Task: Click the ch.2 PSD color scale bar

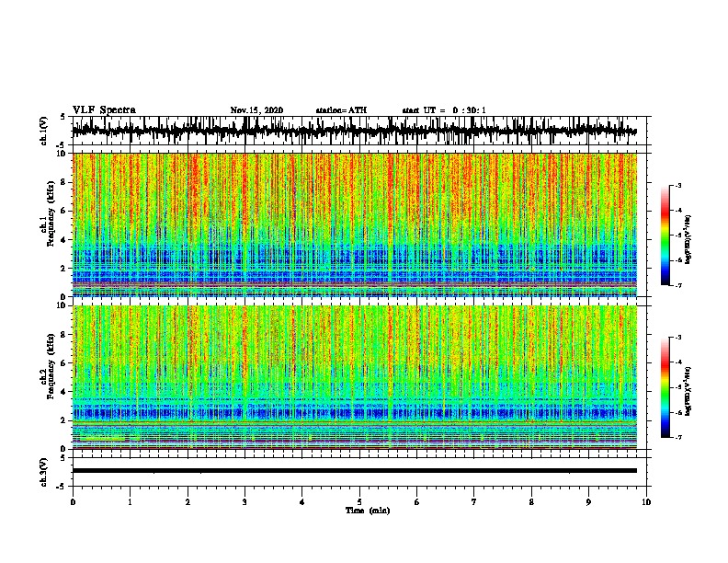Action: pyautogui.click(x=665, y=387)
